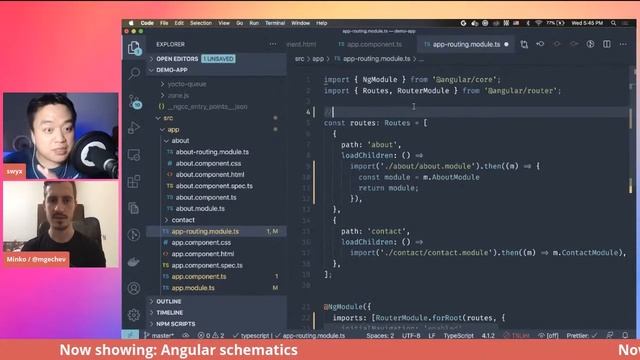Expand the yocto-queue folder
This screenshot has width=640, height=360.
187,84
